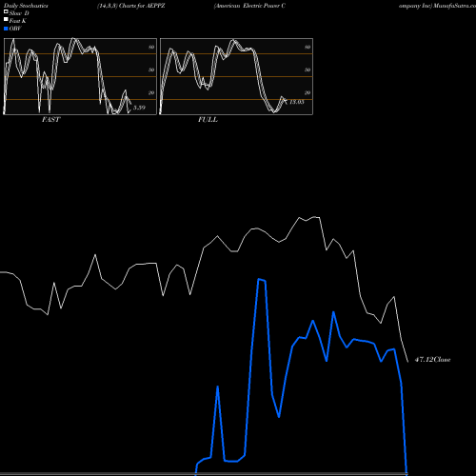Click the FAST stochastic chart panel
The width and height of the screenshot is (476, 476).
pos(80,76)
